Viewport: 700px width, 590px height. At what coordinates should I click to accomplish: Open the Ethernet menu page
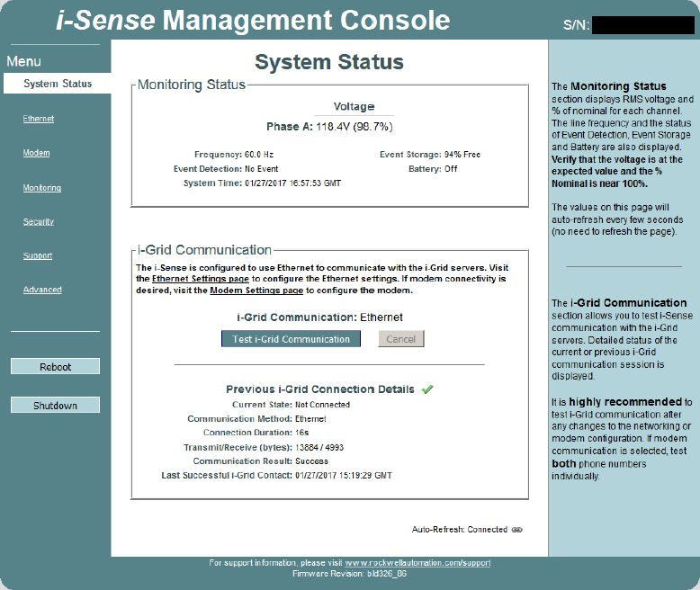coord(39,119)
